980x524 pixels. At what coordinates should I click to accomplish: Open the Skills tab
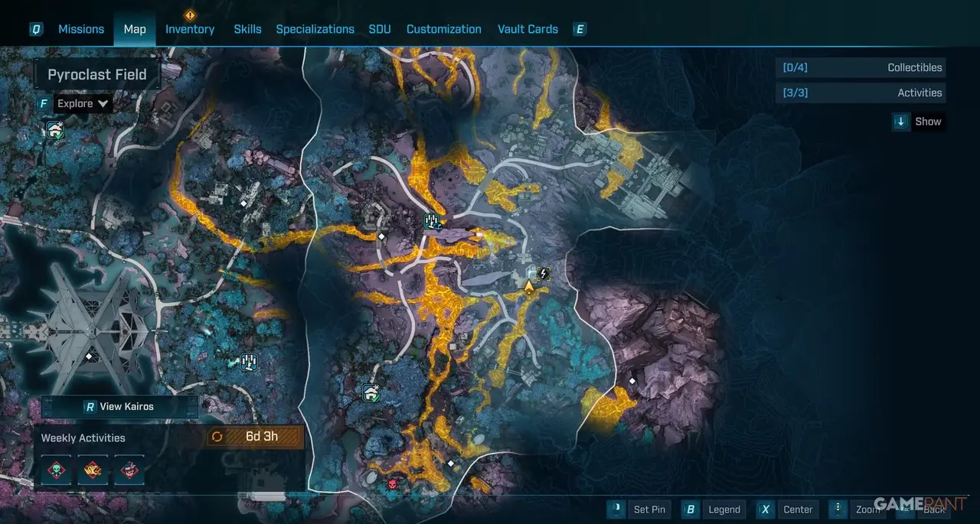point(247,29)
